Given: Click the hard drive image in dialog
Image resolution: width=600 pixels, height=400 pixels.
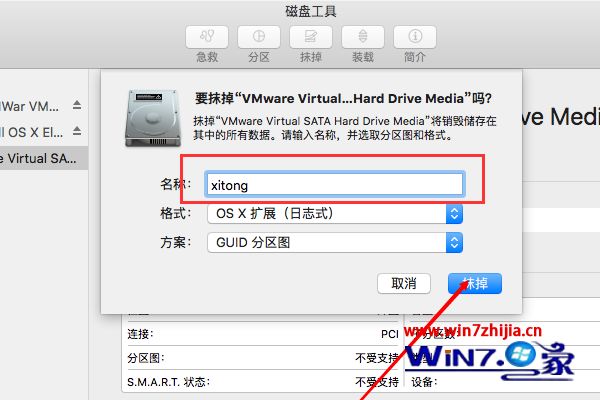Looking at the screenshot, I should 153,118.
